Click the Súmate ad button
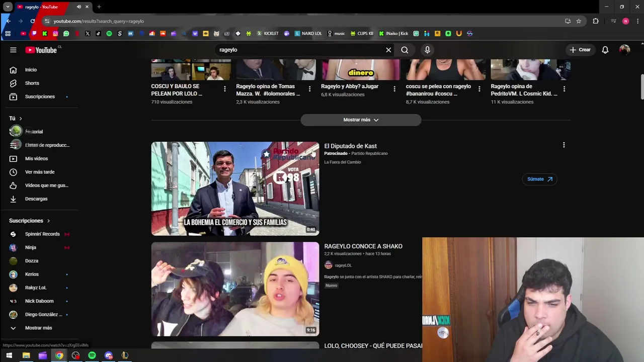Image resolution: width=644 pixels, height=362 pixels. click(539, 179)
